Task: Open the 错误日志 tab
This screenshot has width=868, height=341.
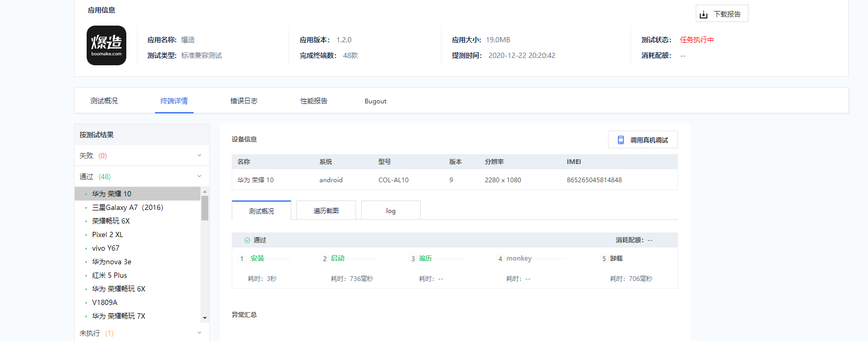Action: [x=244, y=101]
